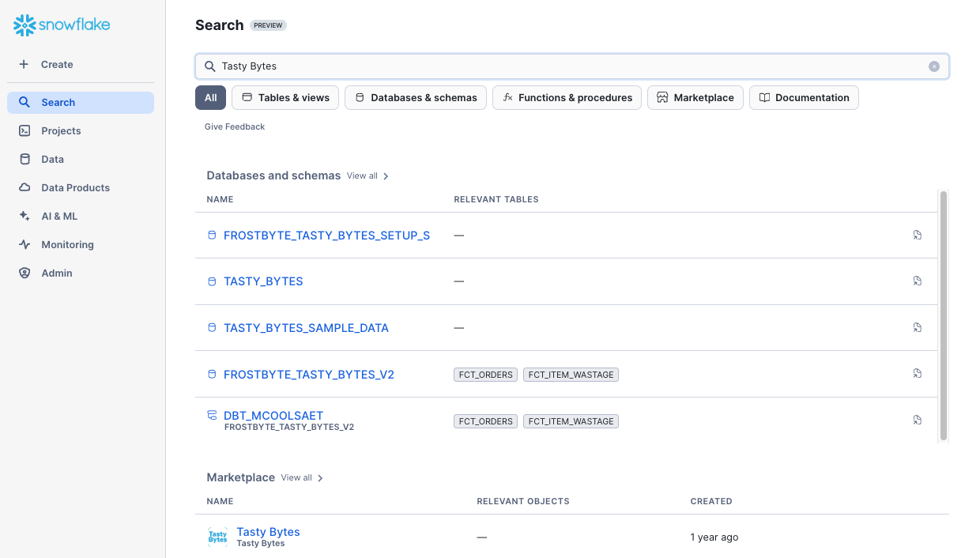980x558 pixels.
Task: Select the Functions & procedures filter
Action: tap(567, 98)
